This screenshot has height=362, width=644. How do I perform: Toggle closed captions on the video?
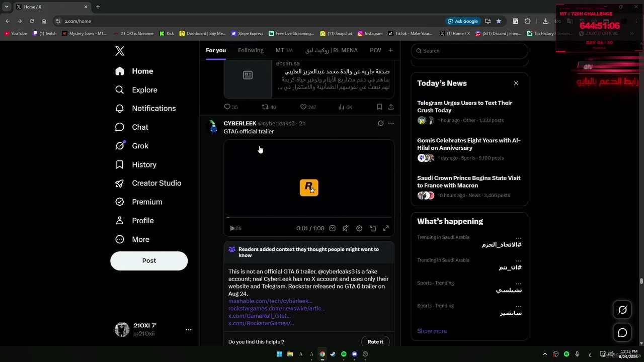click(x=332, y=228)
